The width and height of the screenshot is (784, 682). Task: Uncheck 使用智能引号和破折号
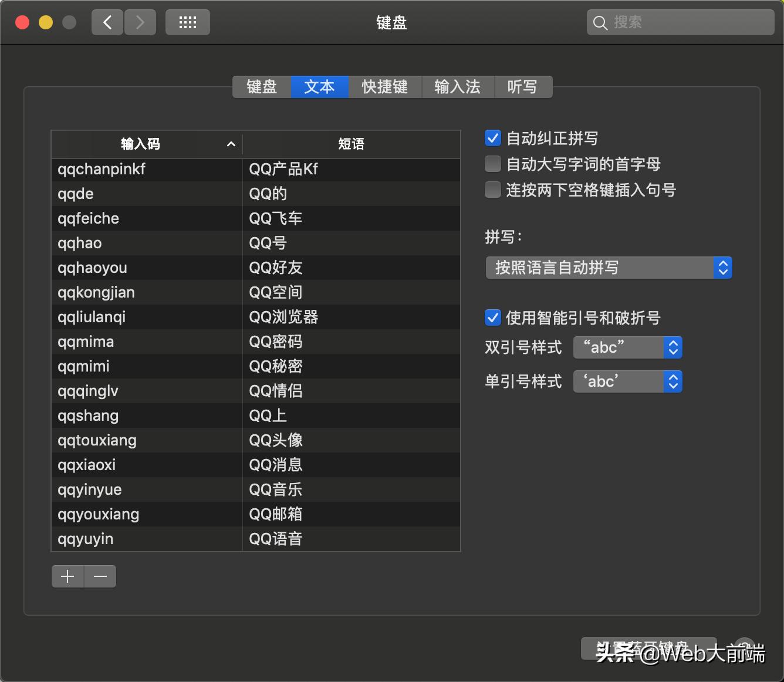tap(492, 318)
